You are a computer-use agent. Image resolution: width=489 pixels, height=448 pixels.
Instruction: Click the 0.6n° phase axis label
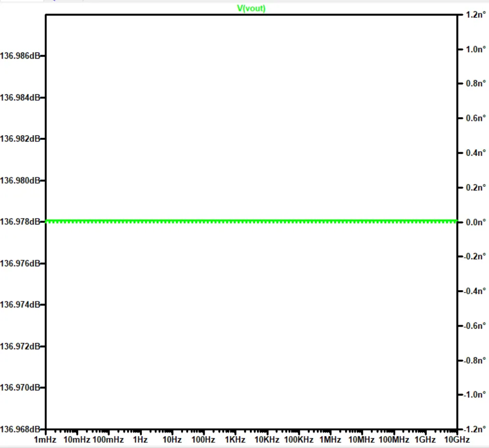[476, 118]
